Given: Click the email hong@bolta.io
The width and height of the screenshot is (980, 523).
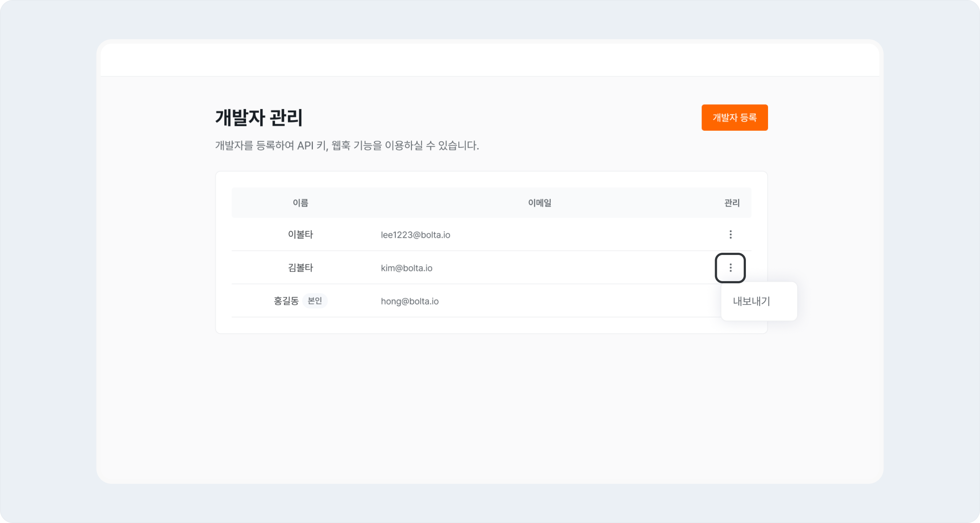Looking at the screenshot, I should pos(409,301).
